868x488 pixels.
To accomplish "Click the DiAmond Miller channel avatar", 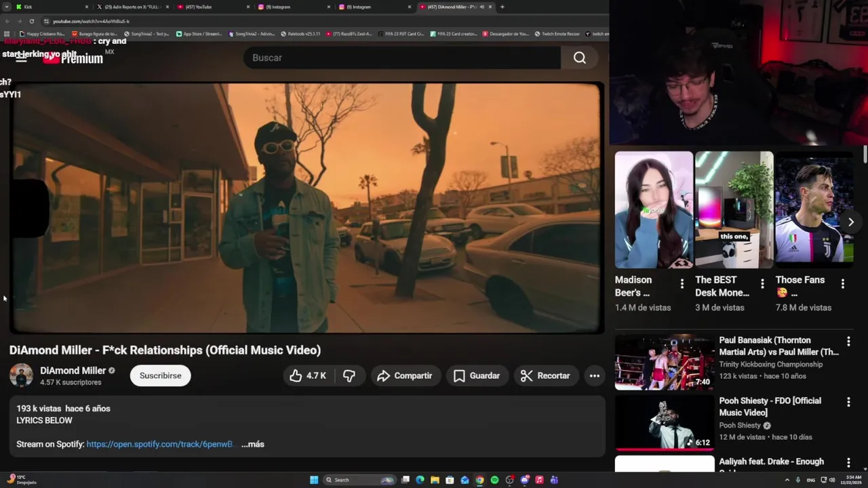I will point(21,375).
